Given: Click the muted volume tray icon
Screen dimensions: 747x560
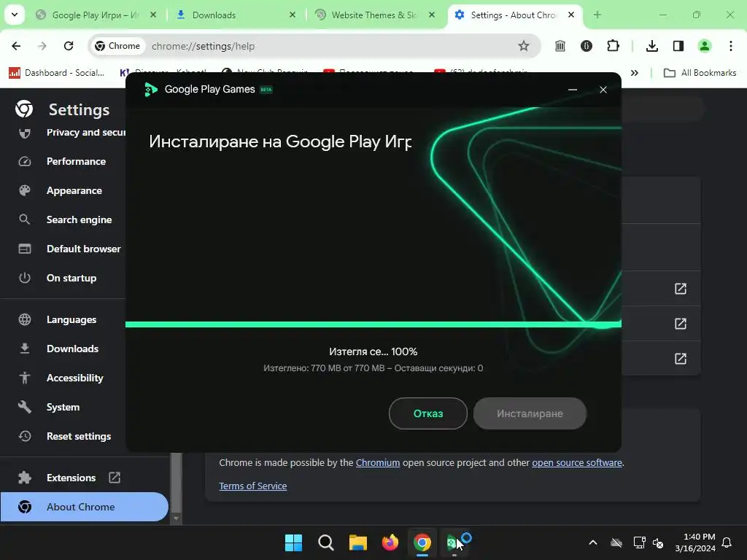Looking at the screenshot, I should (x=658, y=542).
